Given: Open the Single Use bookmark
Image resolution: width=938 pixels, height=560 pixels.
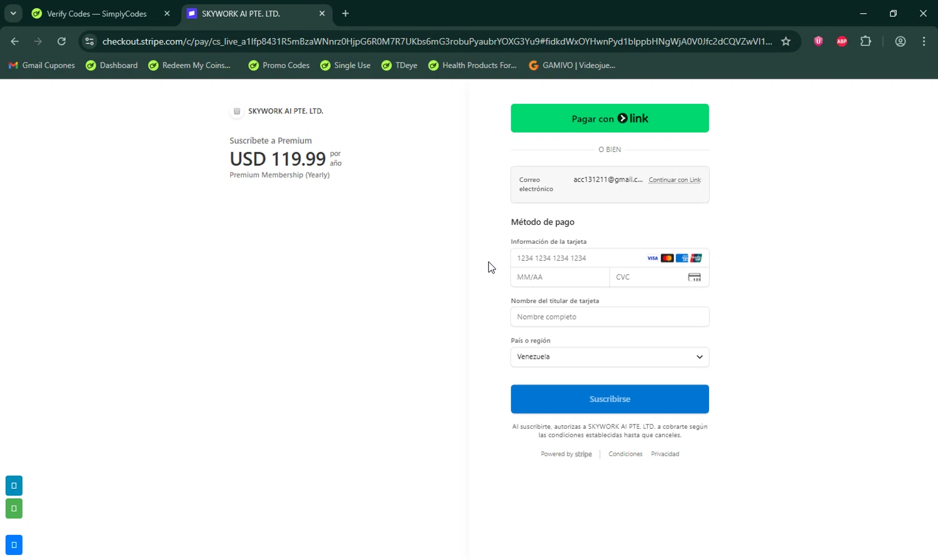Looking at the screenshot, I should [345, 65].
